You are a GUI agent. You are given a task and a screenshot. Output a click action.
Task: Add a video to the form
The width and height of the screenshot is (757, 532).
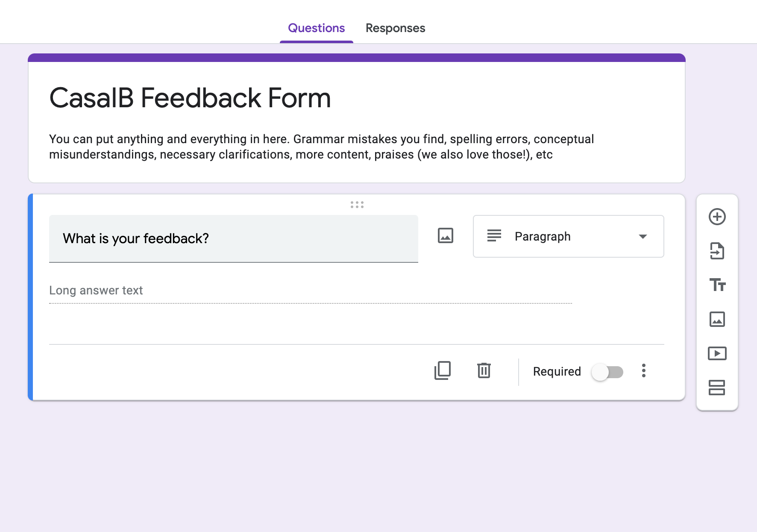pyautogui.click(x=717, y=353)
